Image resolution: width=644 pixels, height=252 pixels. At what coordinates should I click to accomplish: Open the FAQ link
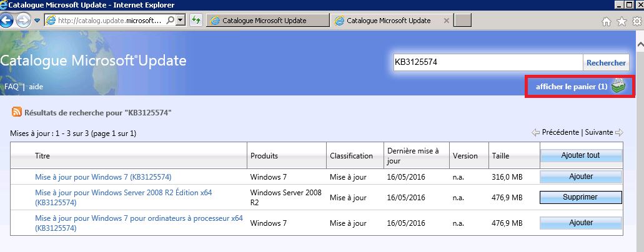(11, 87)
